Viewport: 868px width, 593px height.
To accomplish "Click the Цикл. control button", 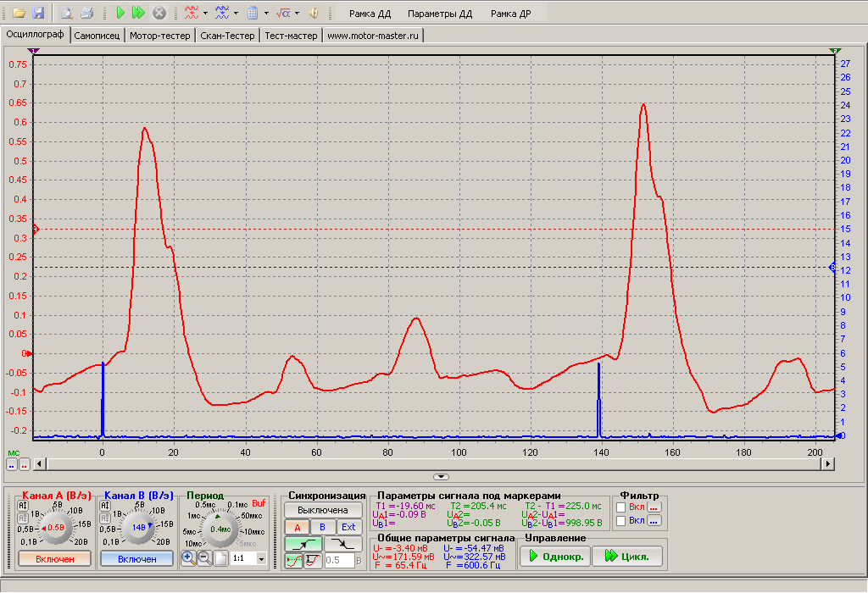I will pyautogui.click(x=627, y=556).
